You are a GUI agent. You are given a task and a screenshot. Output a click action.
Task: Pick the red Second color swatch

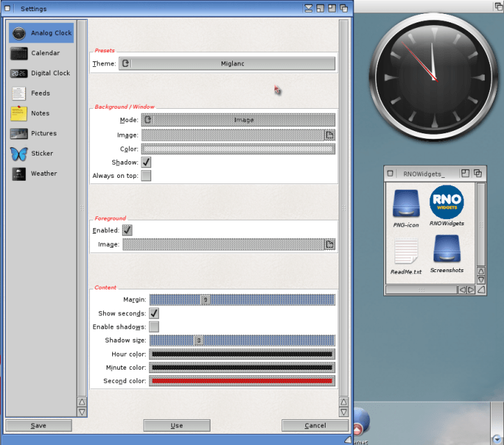tap(242, 381)
